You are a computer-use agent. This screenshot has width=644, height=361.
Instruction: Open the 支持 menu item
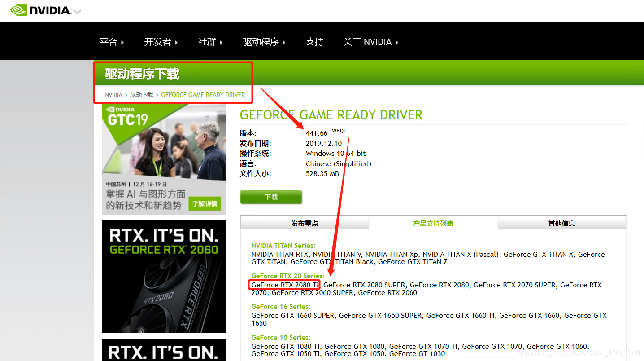[x=315, y=42]
